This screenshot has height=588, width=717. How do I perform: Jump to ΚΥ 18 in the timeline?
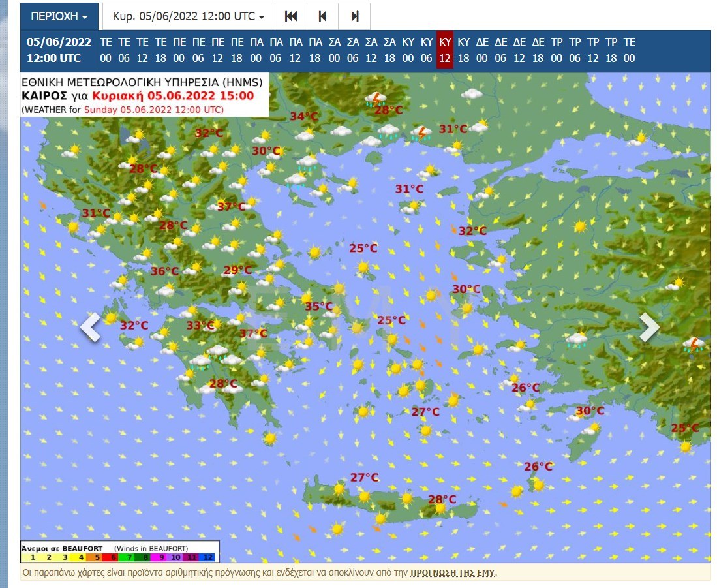coord(464,50)
